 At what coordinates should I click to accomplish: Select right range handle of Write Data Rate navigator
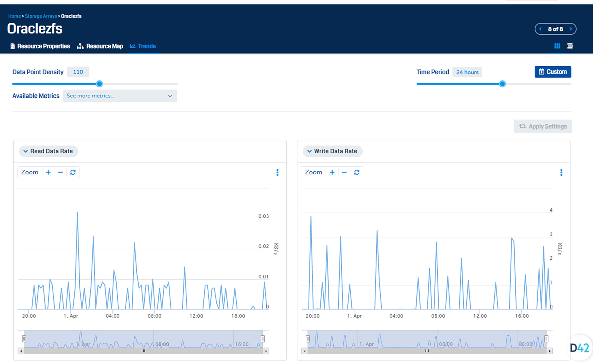[x=546, y=339]
